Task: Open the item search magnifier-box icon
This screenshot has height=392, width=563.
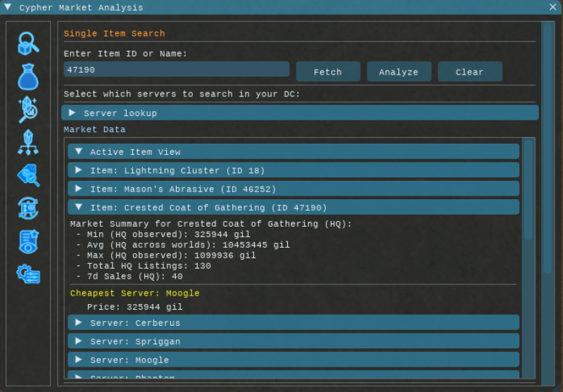Action: click(28, 44)
